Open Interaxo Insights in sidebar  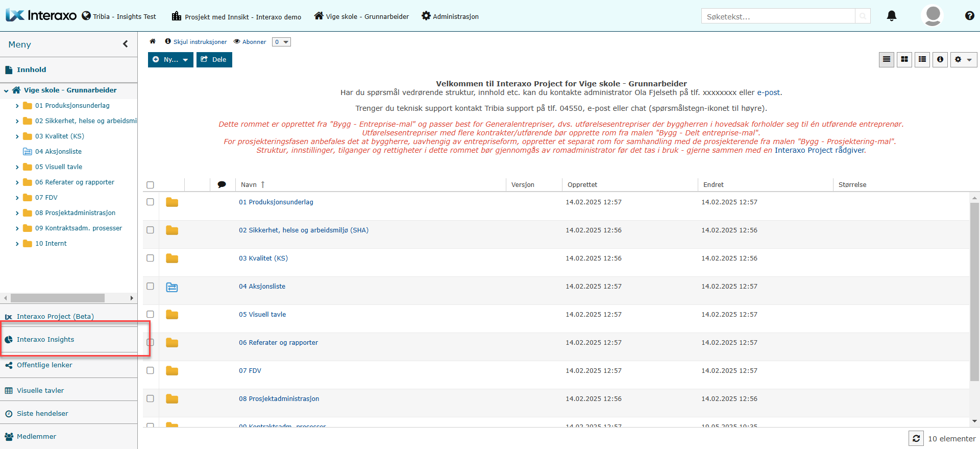point(45,339)
